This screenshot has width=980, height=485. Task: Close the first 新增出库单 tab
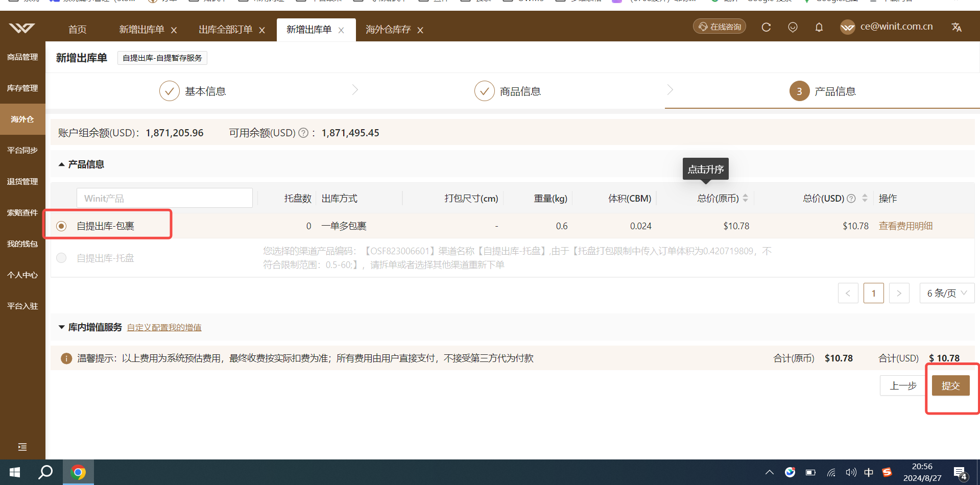pyautogui.click(x=174, y=30)
